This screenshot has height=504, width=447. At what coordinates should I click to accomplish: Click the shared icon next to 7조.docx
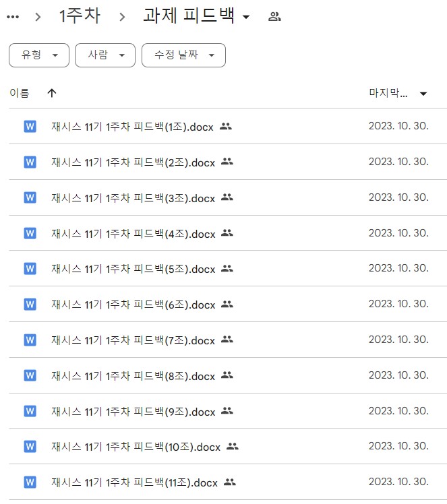coord(227,340)
